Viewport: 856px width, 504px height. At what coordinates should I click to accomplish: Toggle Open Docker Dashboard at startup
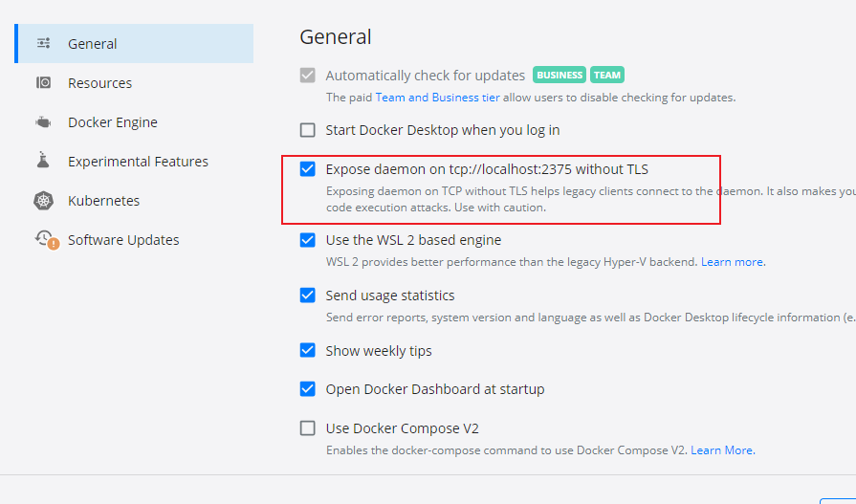click(308, 389)
